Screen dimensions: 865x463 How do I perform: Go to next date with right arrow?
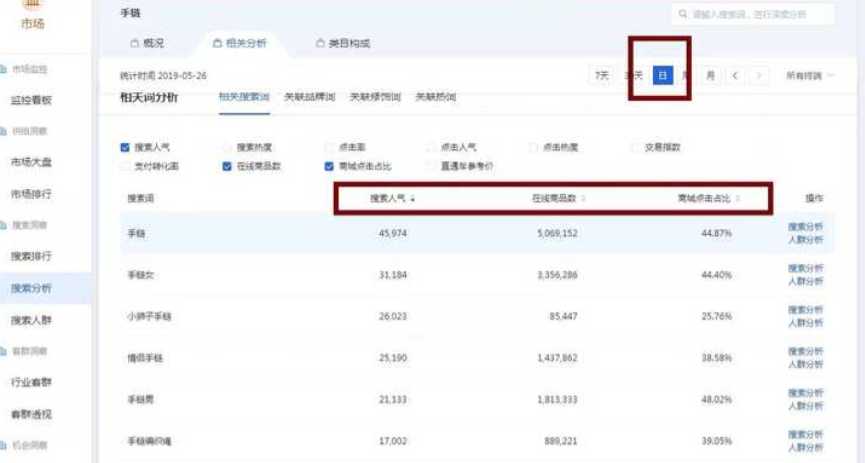point(759,76)
